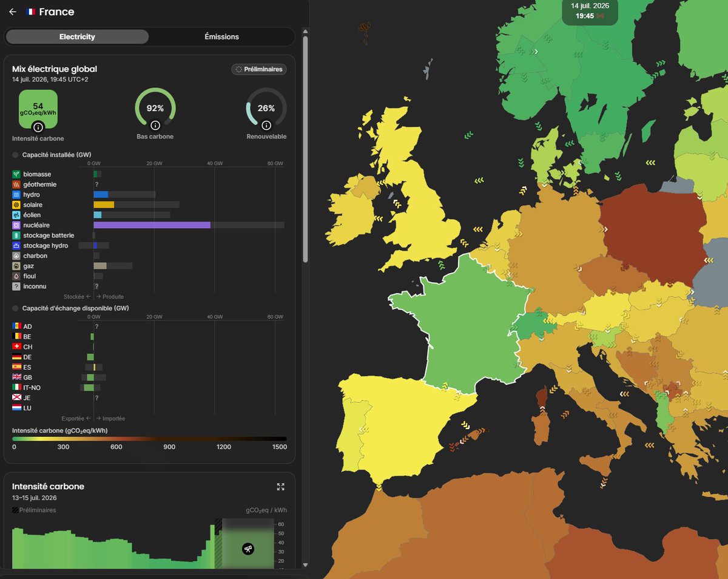Open info under the 92% Bas carbone gauge
Screen dimensions: 728x579
(155, 125)
